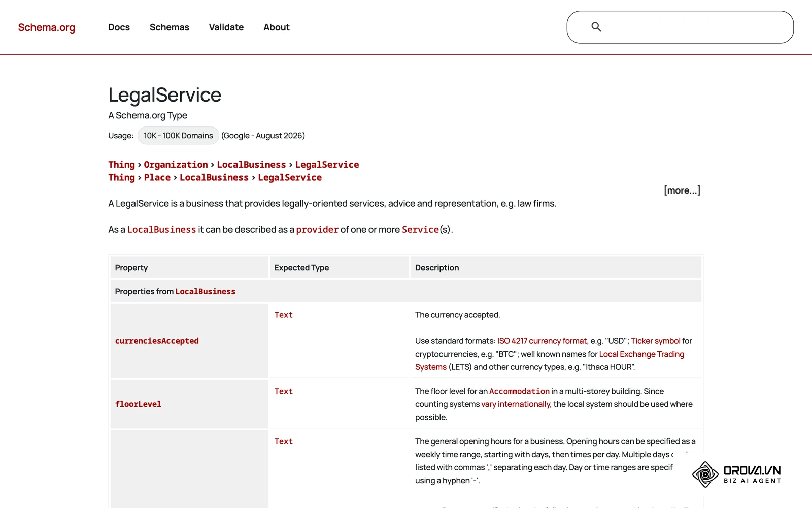Expand the [more...] description link
812x508 pixels.
click(x=682, y=190)
